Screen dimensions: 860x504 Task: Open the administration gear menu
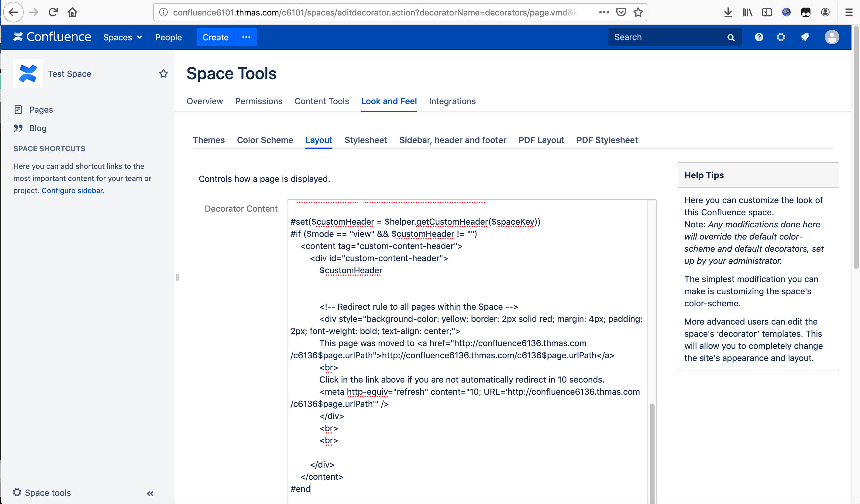(x=781, y=37)
